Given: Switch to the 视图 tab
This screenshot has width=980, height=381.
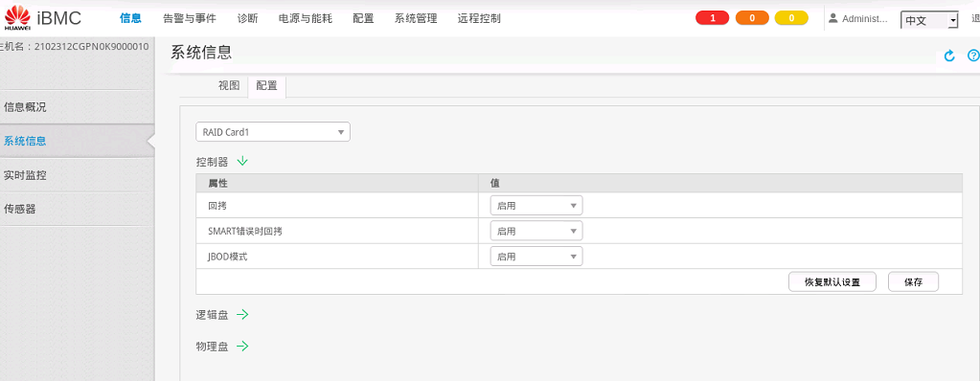Looking at the screenshot, I should 229,86.
